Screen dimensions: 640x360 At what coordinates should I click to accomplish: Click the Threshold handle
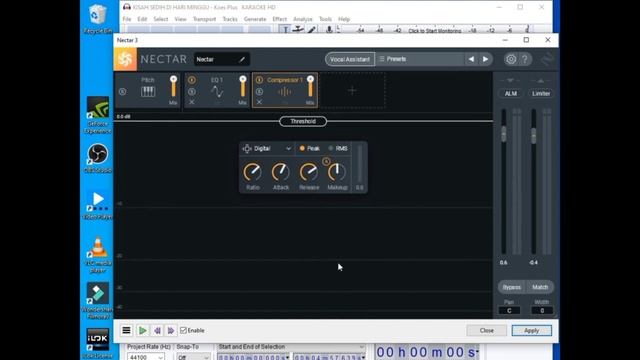tap(303, 121)
